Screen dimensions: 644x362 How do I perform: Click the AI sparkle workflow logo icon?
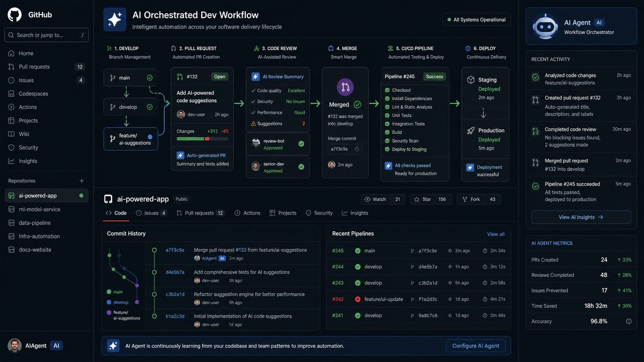coord(115,19)
